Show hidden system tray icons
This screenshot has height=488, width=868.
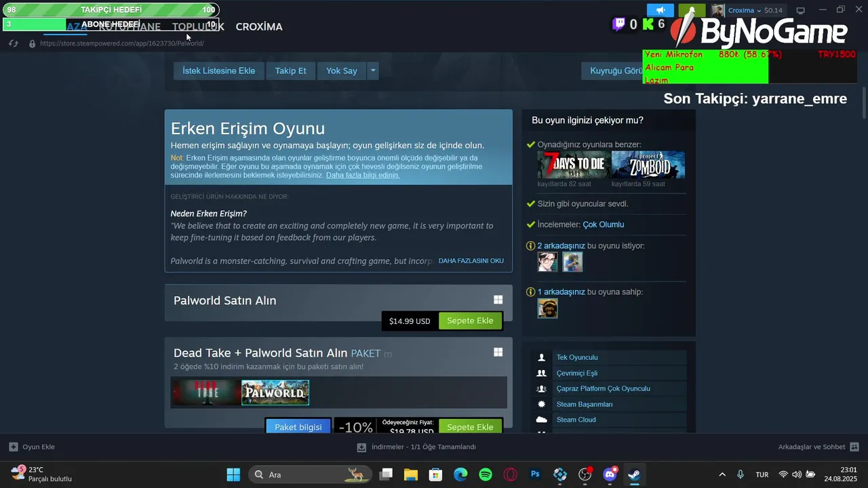pyautogui.click(x=722, y=474)
